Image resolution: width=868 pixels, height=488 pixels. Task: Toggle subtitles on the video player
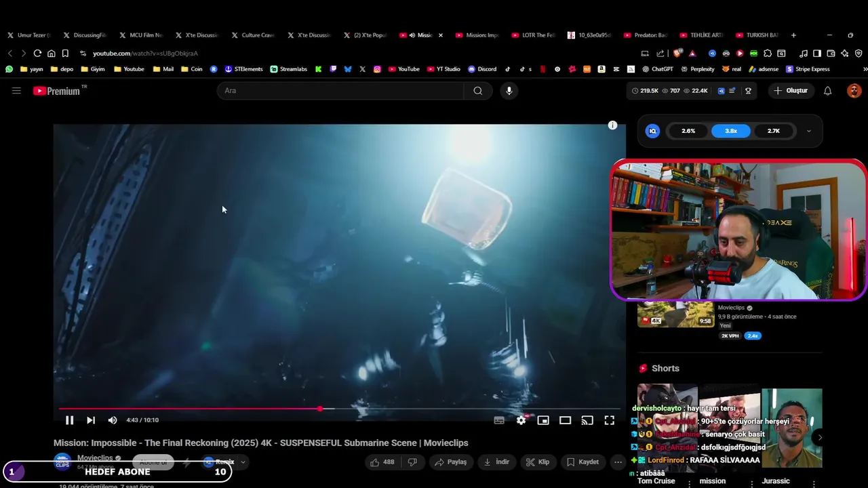point(499,420)
